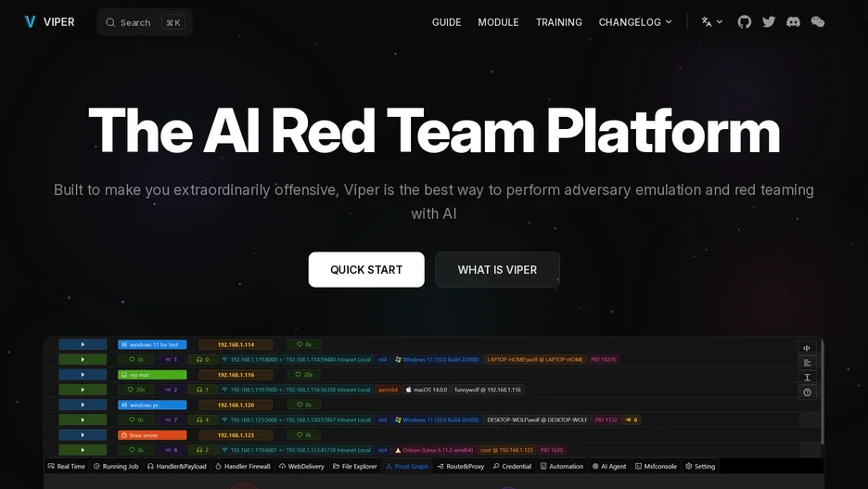This screenshot has height=489, width=868.
Task: Open the GitHub repository icon
Action: (x=744, y=22)
